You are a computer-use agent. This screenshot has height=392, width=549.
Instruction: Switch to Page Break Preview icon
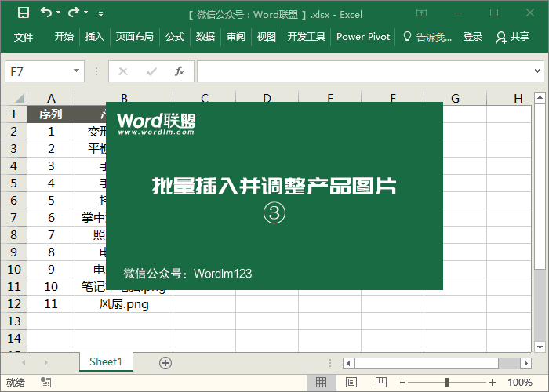381,383
